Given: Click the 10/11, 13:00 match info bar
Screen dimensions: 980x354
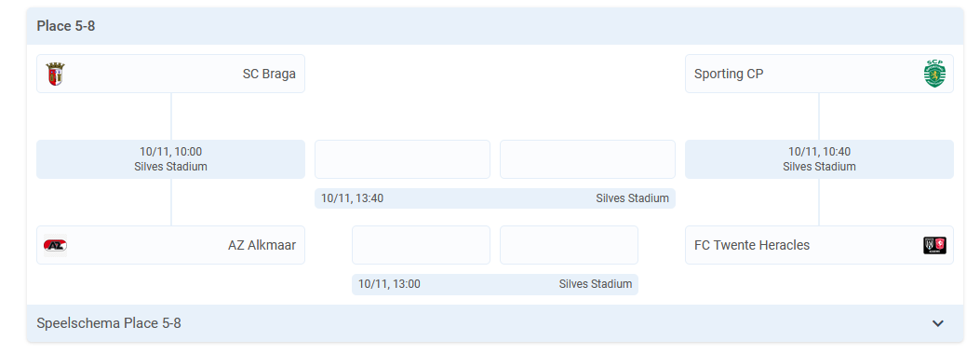Looking at the screenshot, I should pos(495,284).
